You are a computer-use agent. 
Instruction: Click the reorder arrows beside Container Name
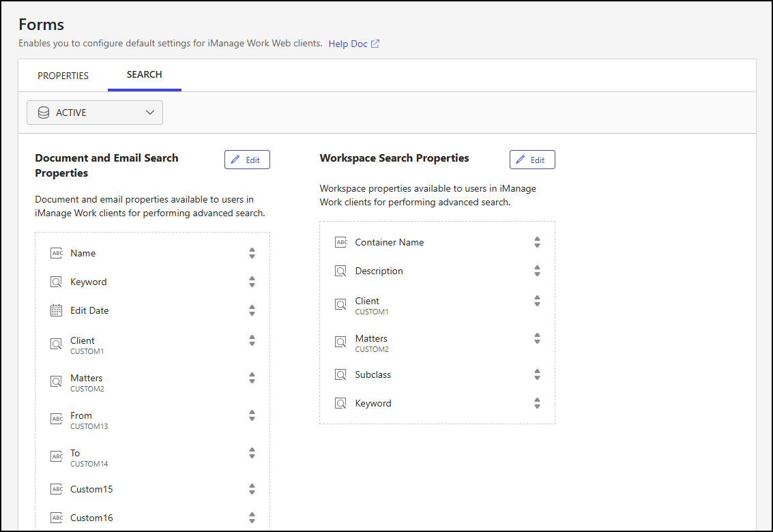tap(537, 242)
